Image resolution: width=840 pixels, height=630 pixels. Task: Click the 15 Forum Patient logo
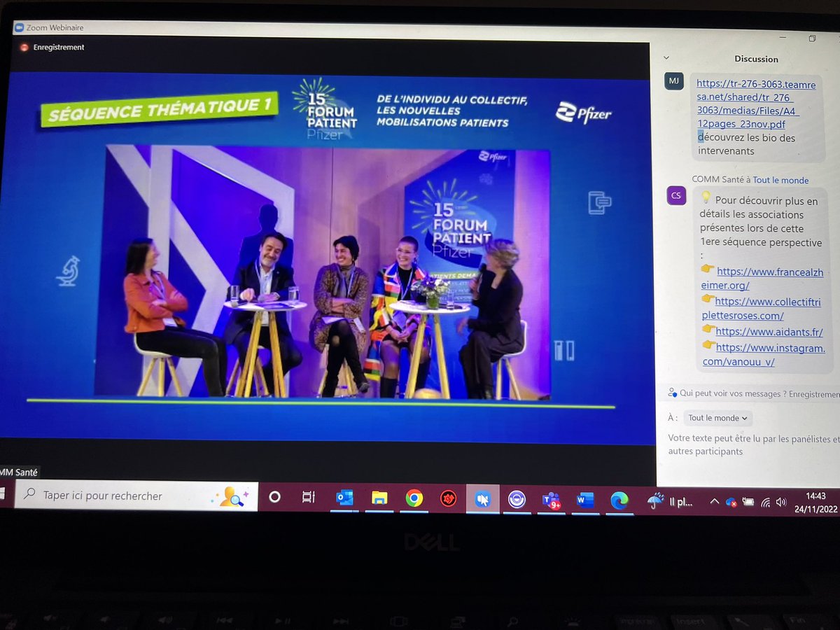click(x=326, y=108)
